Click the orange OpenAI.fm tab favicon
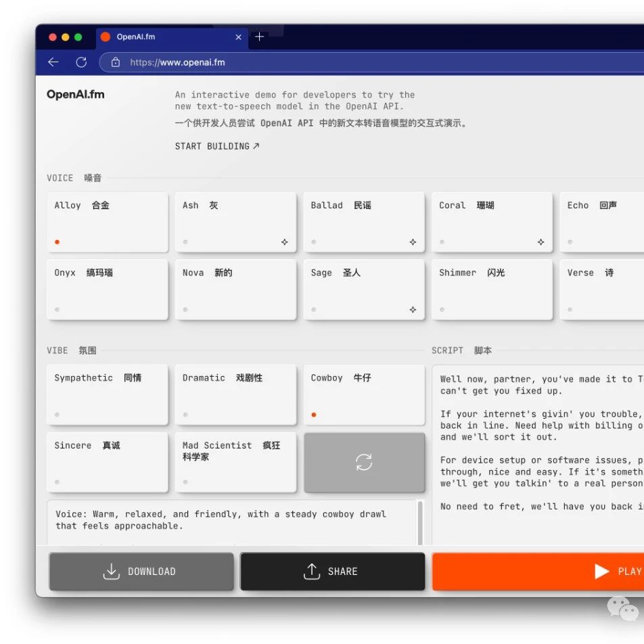The height and width of the screenshot is (644, 644). click(106, 37)
